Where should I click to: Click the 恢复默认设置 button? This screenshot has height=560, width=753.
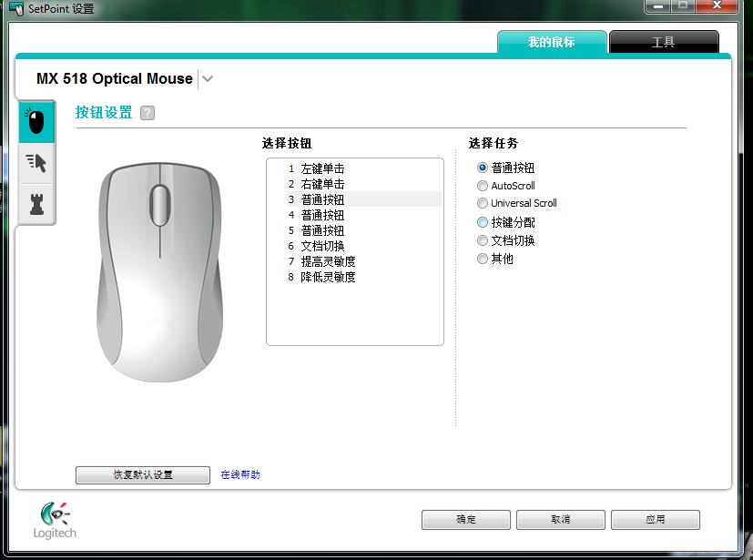coord(143,475)
